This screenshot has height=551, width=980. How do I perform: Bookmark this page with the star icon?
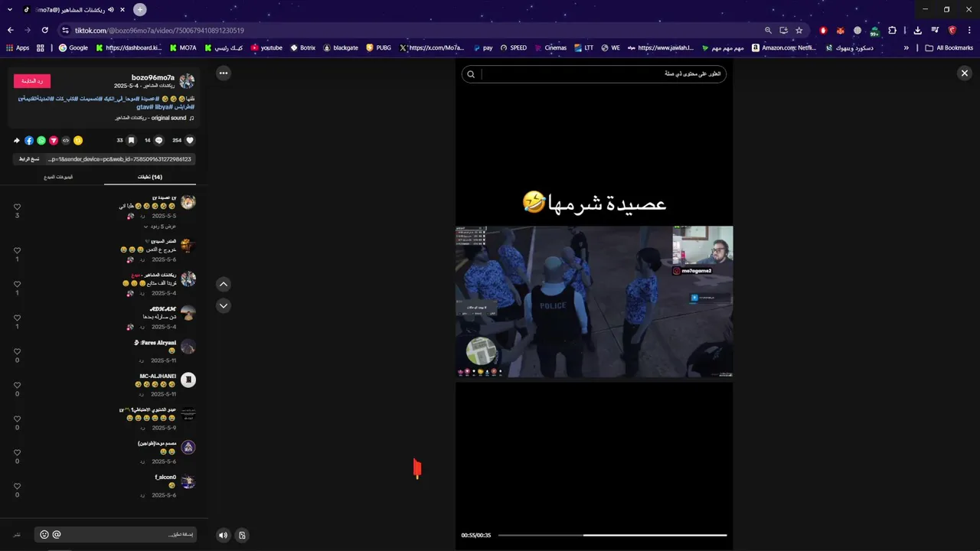tap(799, 30)
